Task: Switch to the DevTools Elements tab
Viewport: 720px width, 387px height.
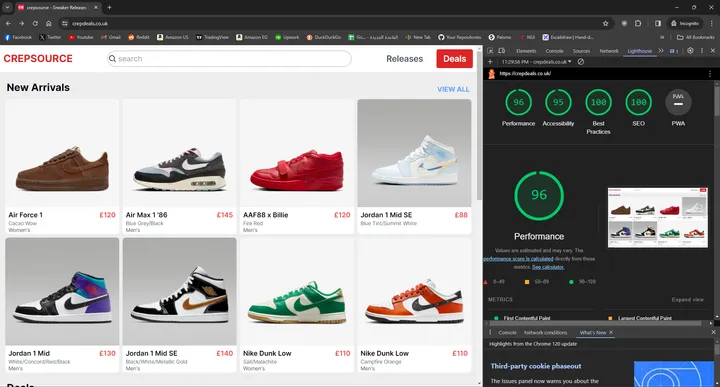Action: coord(526,51)
